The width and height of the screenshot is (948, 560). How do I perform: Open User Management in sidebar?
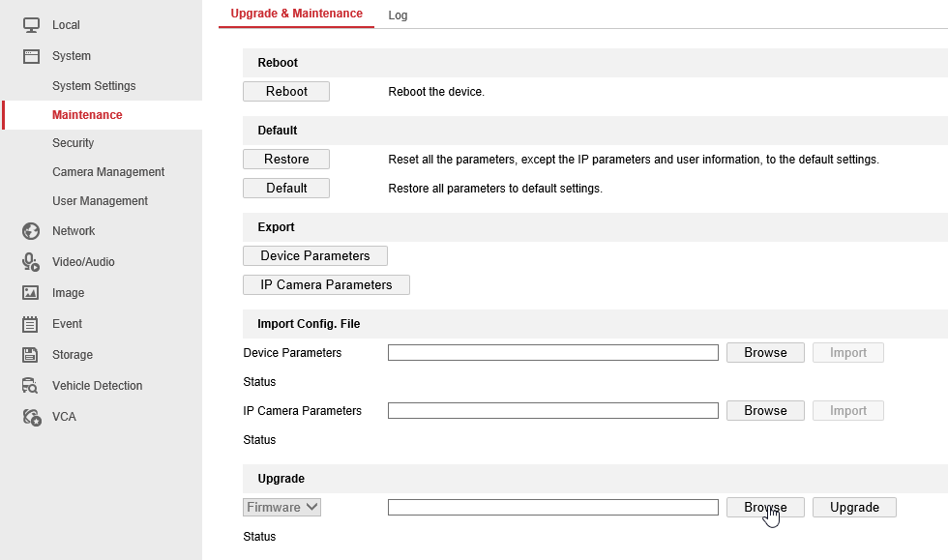click(100, 201)
